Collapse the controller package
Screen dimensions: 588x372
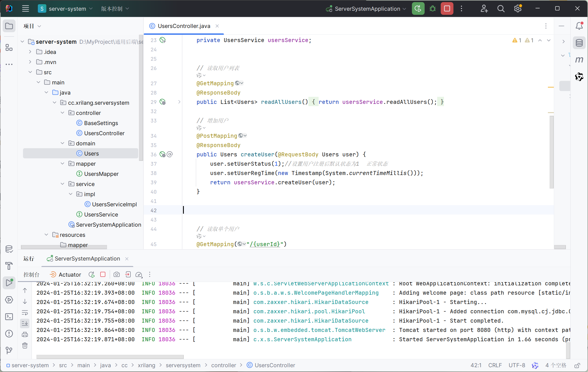(x=62, y=113)
